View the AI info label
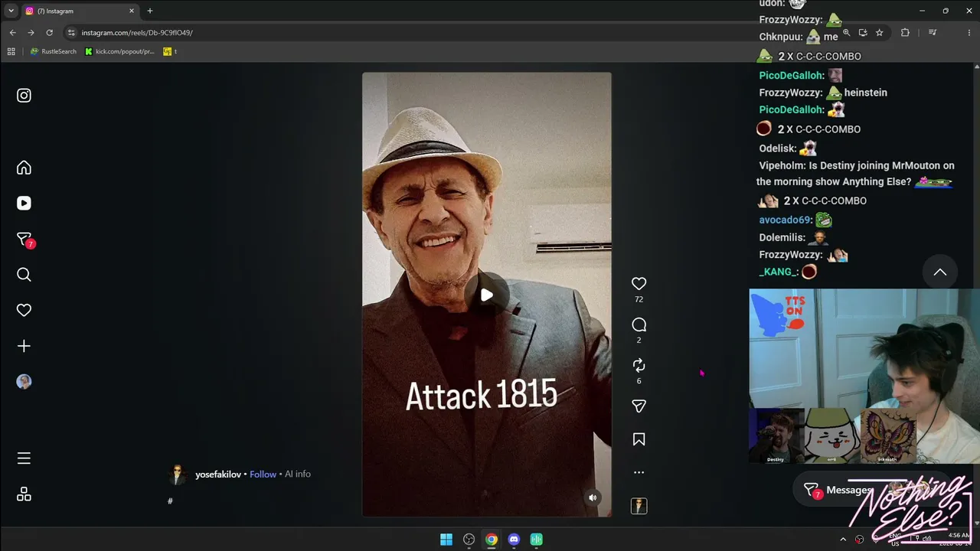 [298, 474]
